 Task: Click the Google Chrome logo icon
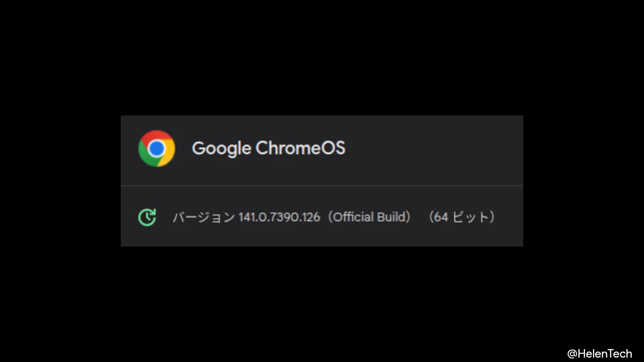point(157,148)
